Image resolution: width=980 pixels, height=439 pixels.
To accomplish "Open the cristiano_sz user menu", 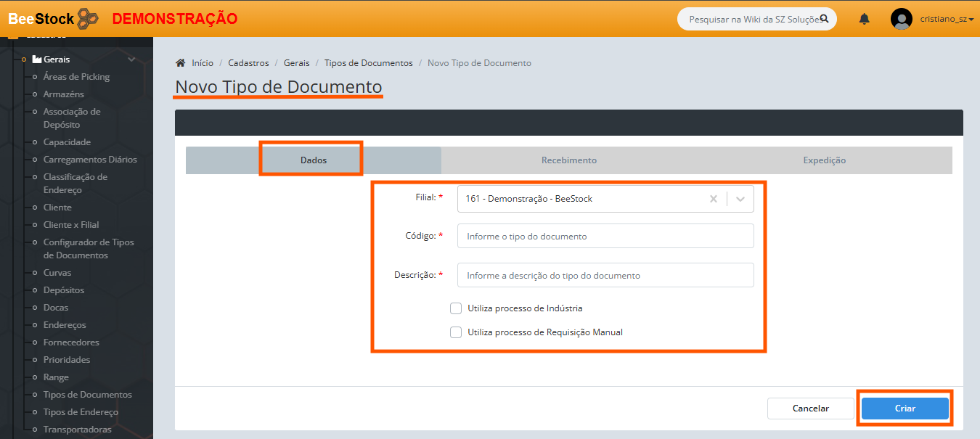I will pyautogui.click(x=947, y=20).
